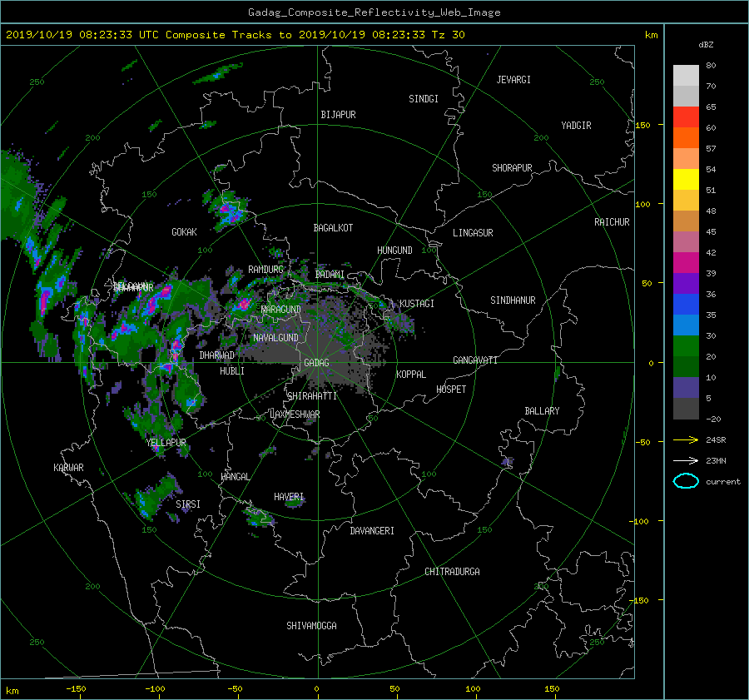Click the CHITRADURGA city label
749x700 pixels.
coord(452,572)
